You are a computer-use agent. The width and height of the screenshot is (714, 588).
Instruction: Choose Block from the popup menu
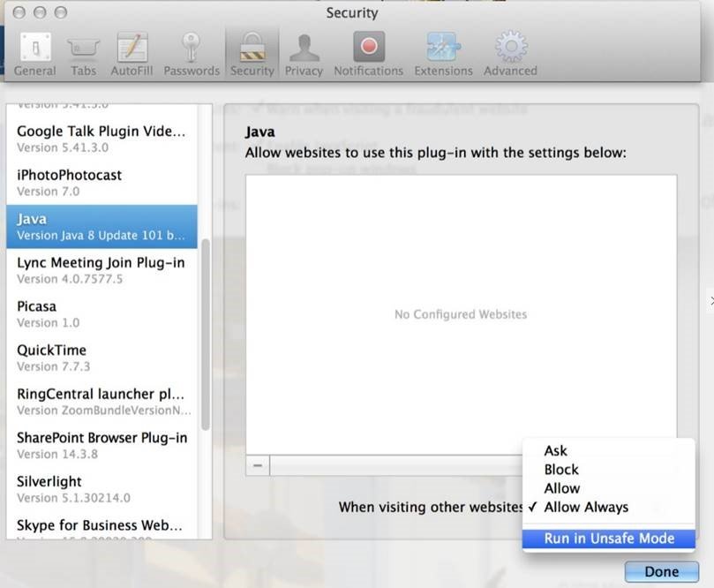[x=608, y=469]
